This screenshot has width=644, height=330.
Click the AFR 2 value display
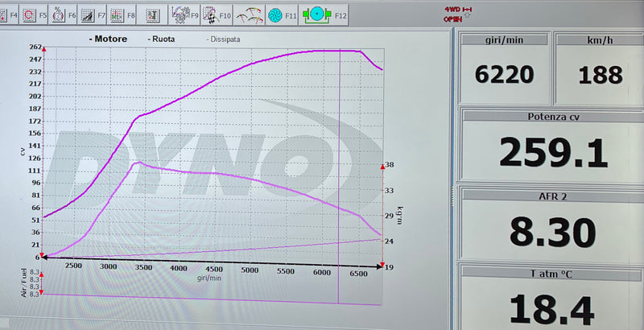(551, 232)
